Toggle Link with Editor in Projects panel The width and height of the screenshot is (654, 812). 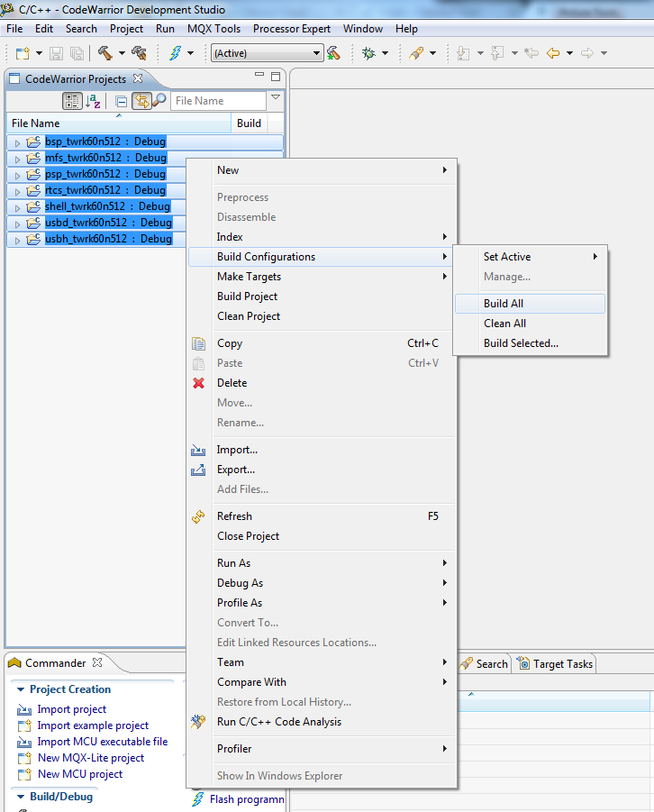141,101
